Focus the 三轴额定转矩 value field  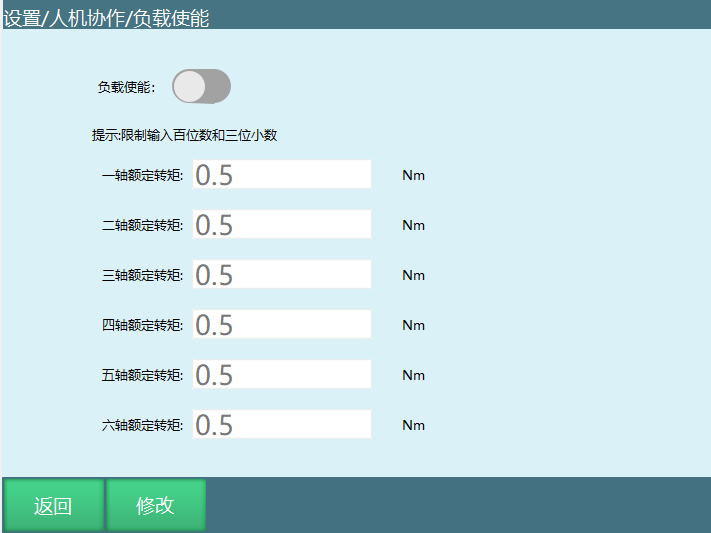[281, 275]
